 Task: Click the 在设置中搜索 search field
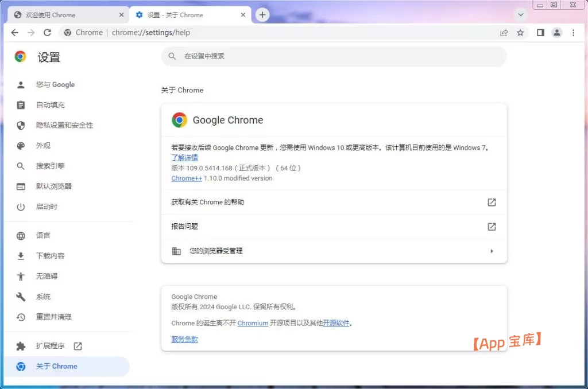click(x=333, y=56)
